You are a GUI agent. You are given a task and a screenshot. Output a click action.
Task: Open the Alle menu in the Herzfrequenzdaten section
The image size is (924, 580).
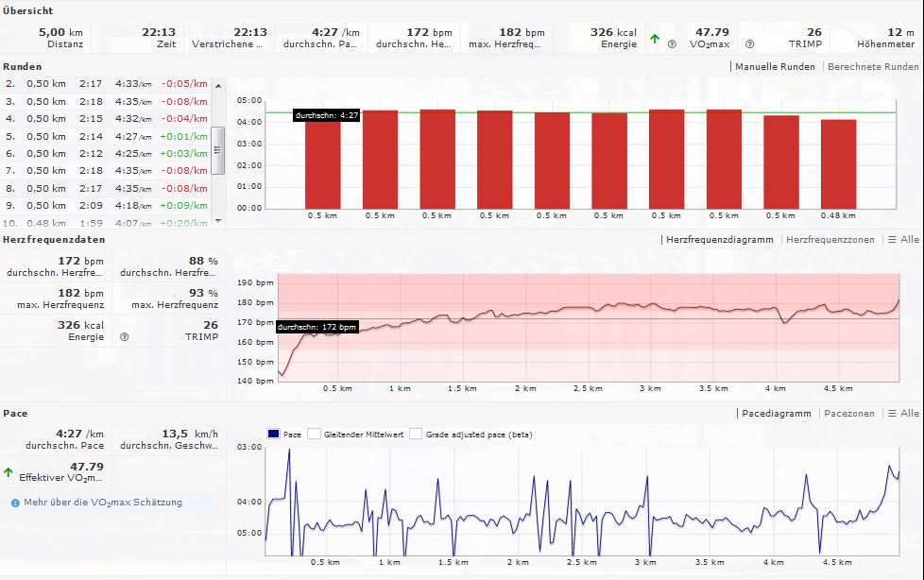point(903,240)
